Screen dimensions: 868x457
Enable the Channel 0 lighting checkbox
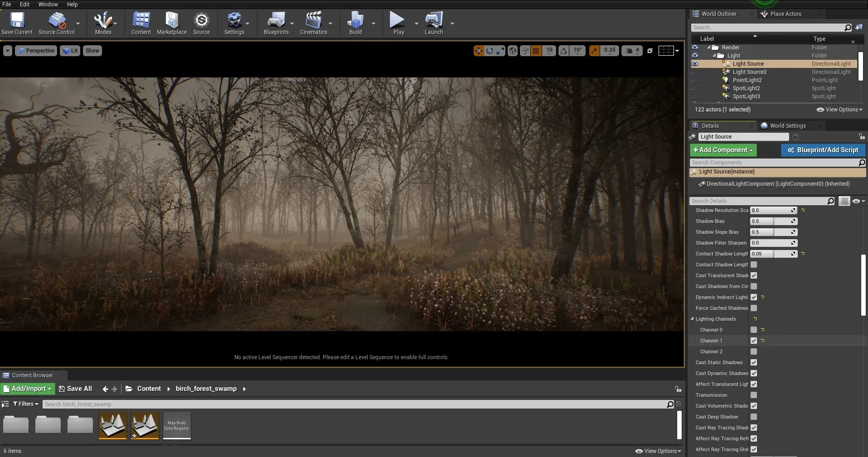coord(754,330)
